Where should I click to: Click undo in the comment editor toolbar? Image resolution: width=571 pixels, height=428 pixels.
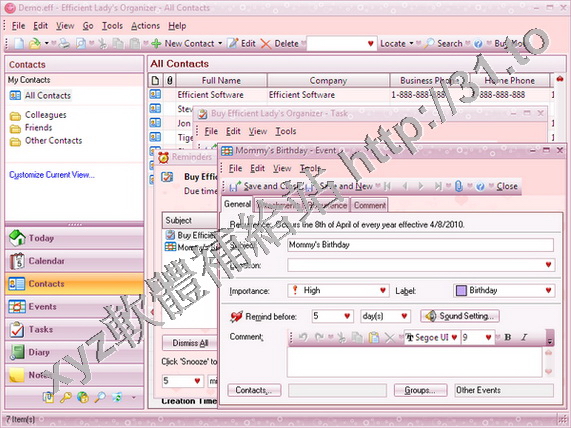303,338
